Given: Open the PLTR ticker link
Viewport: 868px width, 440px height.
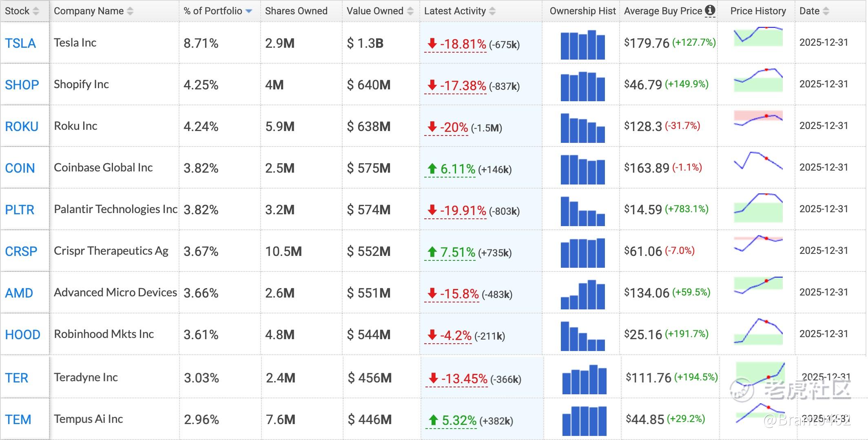Looking at the screenshot, I should [x=20, y=210].
